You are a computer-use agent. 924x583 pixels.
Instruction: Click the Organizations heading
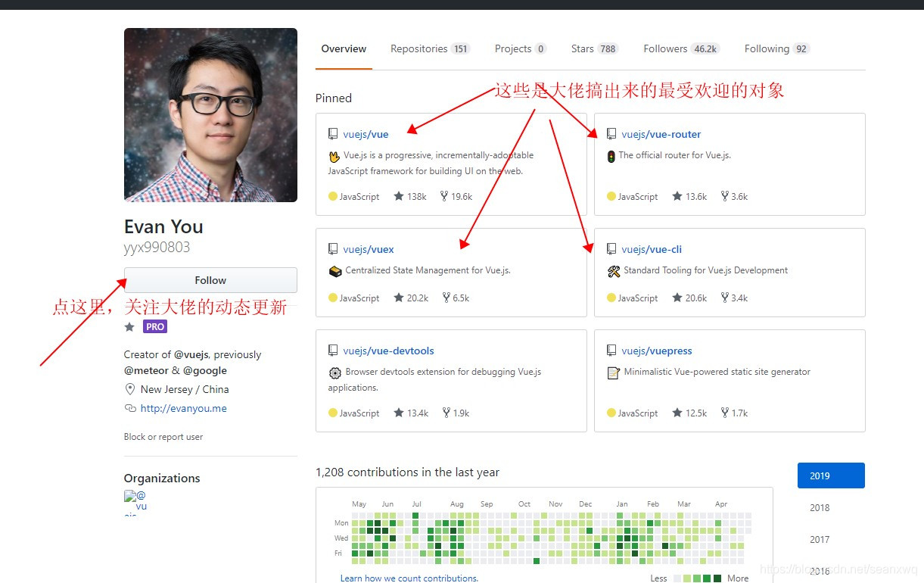click(162, 478)
